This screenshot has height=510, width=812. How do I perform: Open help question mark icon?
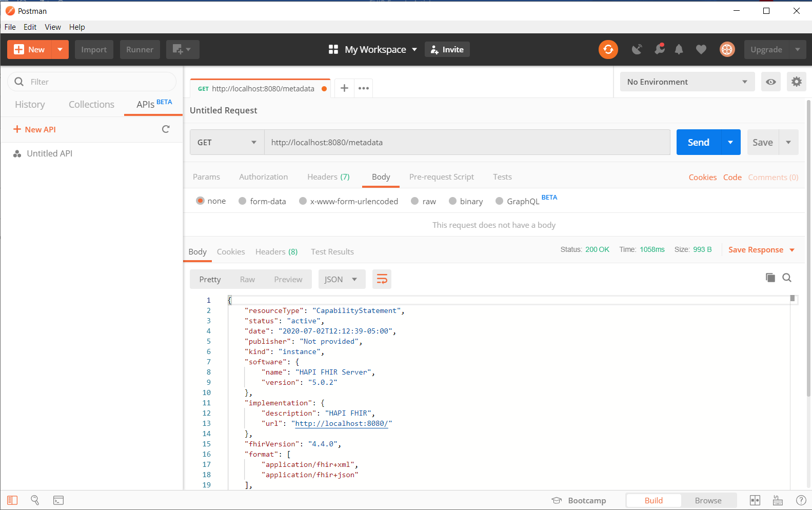pos(801,500)
